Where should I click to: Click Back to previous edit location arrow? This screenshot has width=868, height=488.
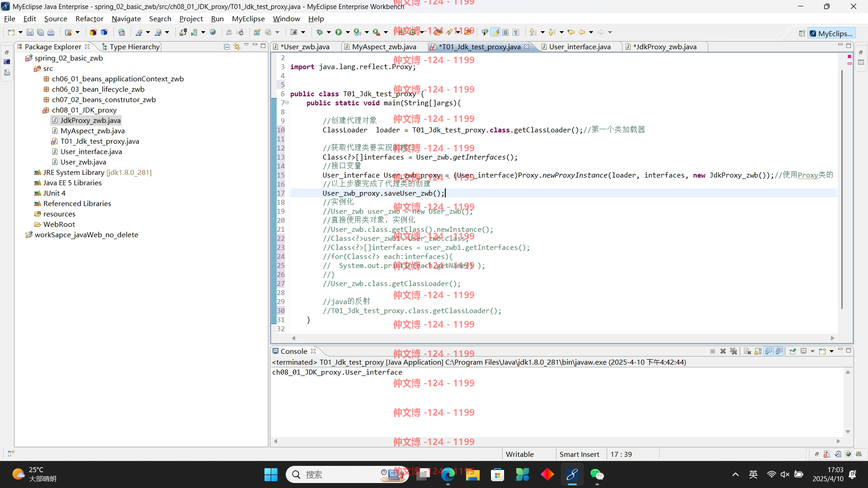(x=582, y=32)
